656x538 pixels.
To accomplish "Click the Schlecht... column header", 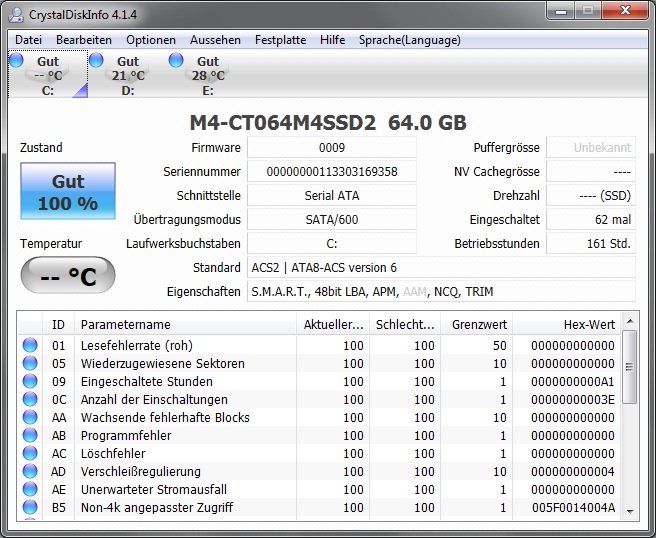I will point(405,325).
